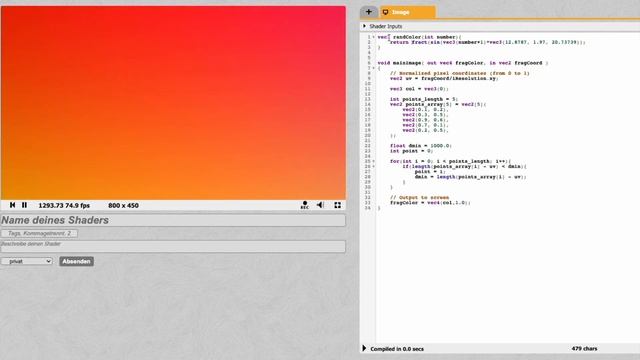Screen dimensions: 640x360
Task: Click the '479 chars' counter
Action: coord(584,349)
